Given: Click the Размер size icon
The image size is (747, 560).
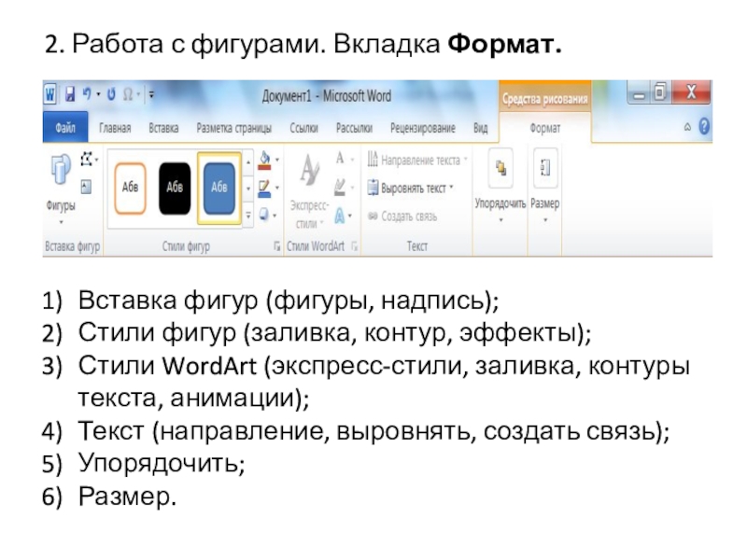Looking at the screenshot, I should [x=544, y=183].
